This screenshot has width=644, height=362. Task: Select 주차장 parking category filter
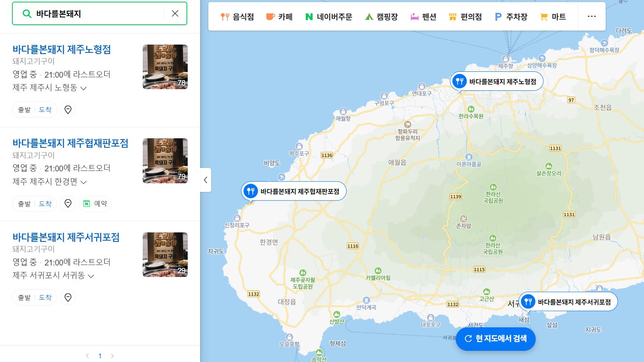pos(511,17)
